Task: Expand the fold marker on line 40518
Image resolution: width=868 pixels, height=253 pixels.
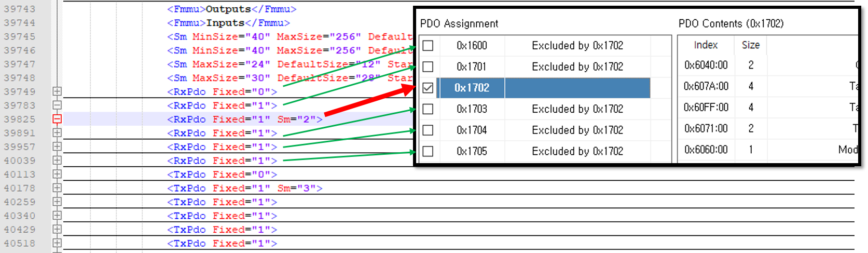Action: tap(57, 243)
